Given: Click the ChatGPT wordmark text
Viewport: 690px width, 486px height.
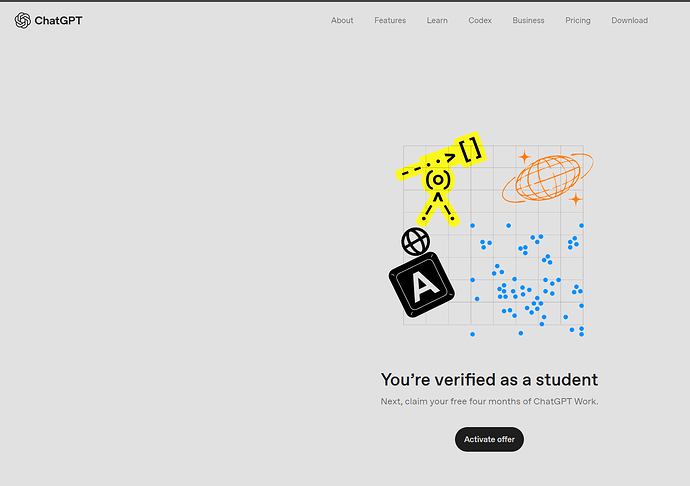Looking at the screenshot, I should [x=59, y=21].
